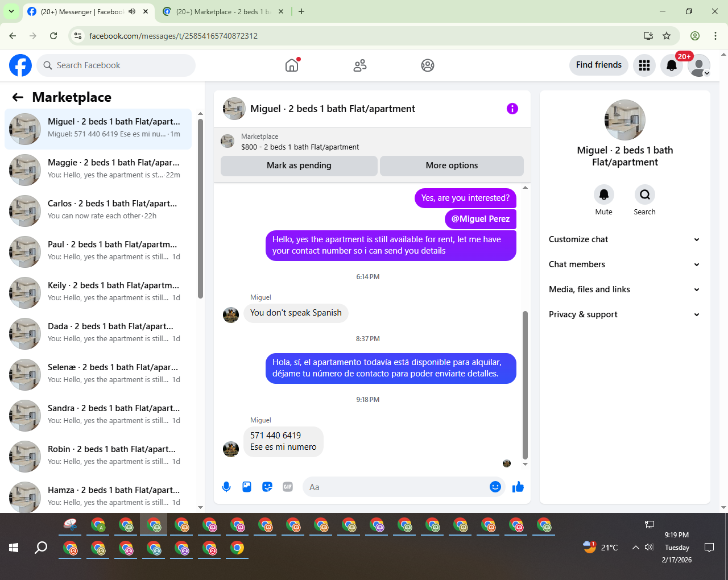Focus the Search Facebook field
Image resolution: width=728 pixels, height=580 pixels.
pyautogui.click(x=116, y=65)
